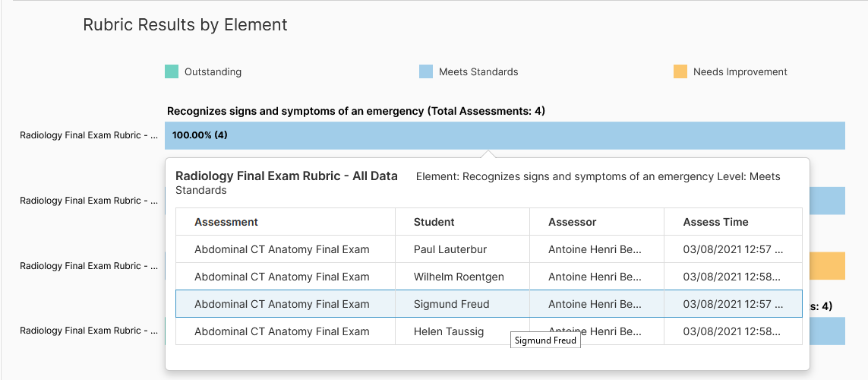Image resolution: width=868 pixels, height=380 pixels.
Task: Sort by the Assess Time column header
Action: 715,222
